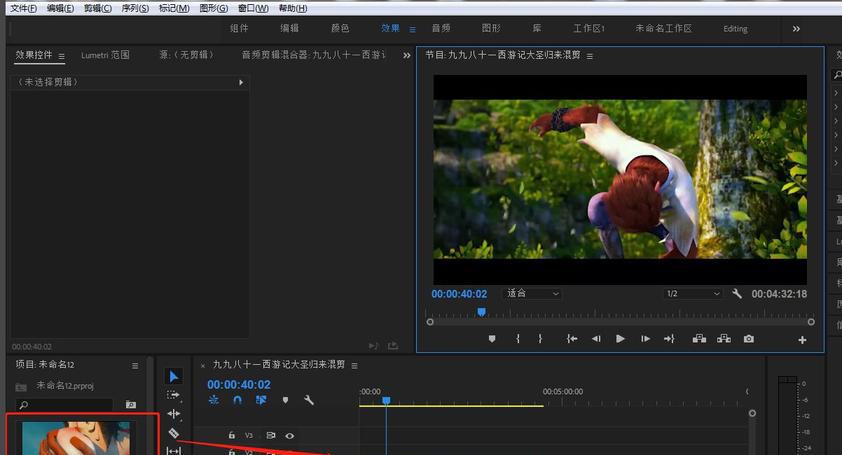Play the sequence in Program monitor
Image resolution: width=842 pixels, height=455 pixels.
pos(620,339)
